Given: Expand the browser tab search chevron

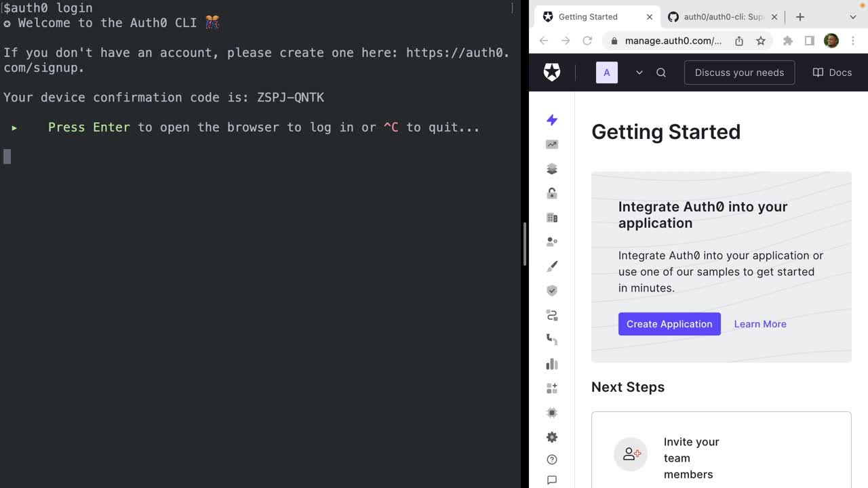Looking at the screenshot, I should (x=853, y=17).
